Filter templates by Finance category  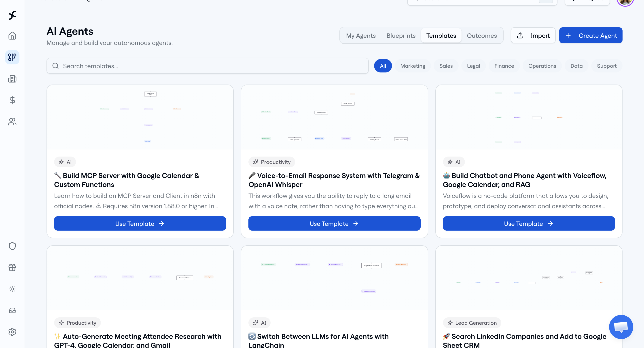pos(504,66)
